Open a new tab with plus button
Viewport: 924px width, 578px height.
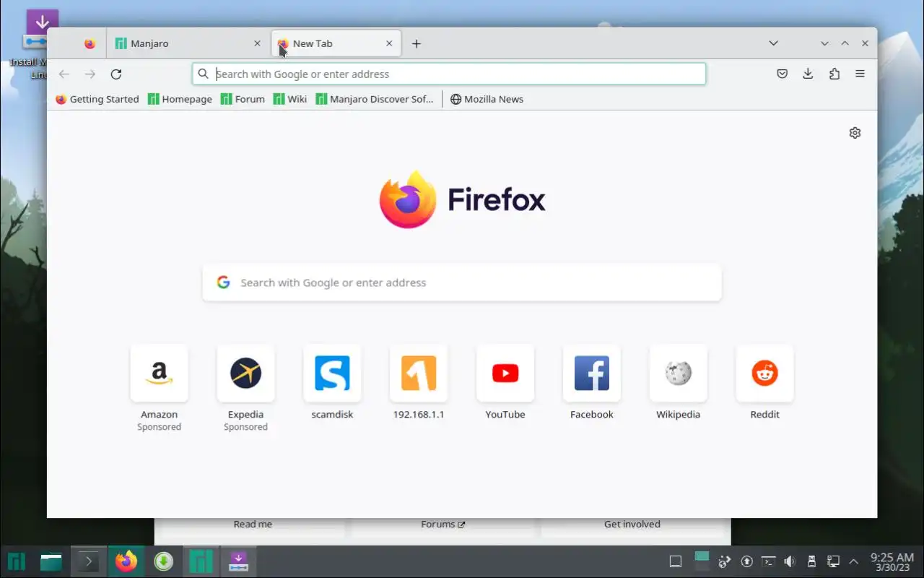coord(417,43)
